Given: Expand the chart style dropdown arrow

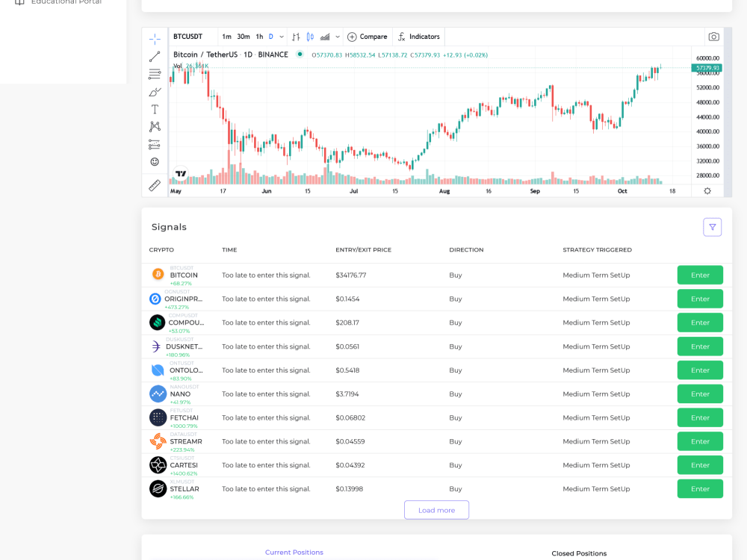Looking at the screenshot, I should [x=338, y=37].
